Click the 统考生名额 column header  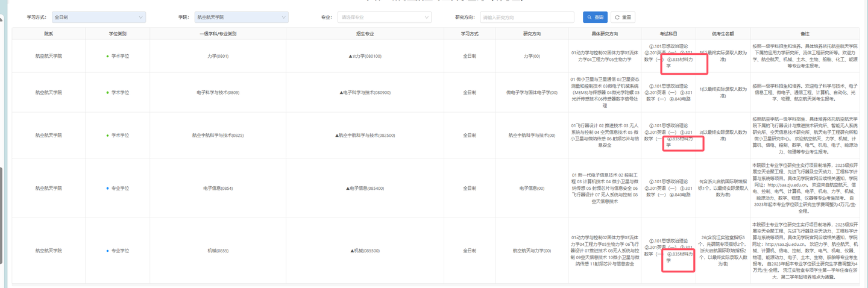click(x=723, y=34)
